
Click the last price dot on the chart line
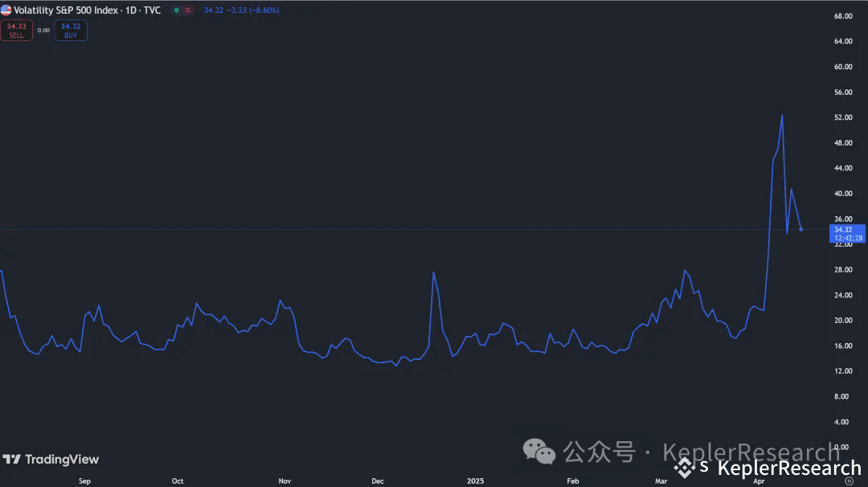[801, 229]
